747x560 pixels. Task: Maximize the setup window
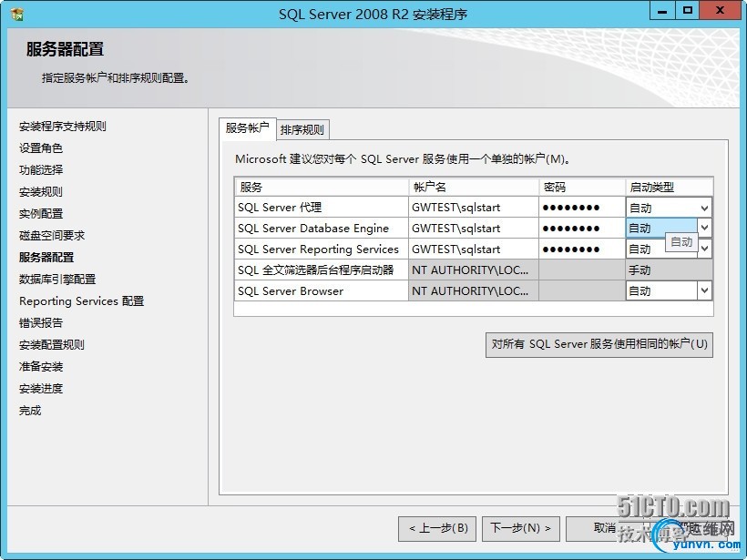tap(688, 11)
